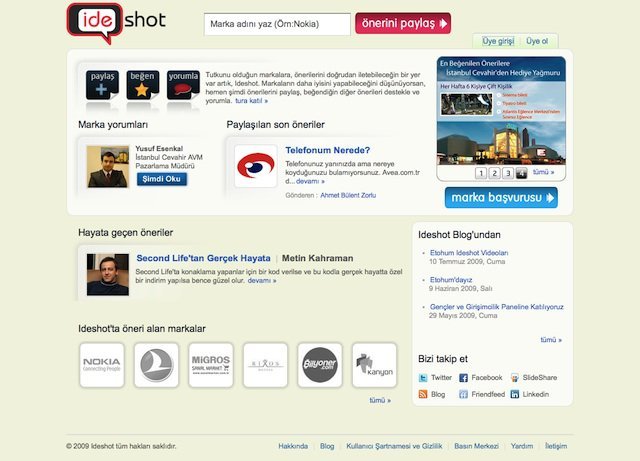Open the Üye girişi tab
This screenshot has height=461, width=640.
(498, 41)
